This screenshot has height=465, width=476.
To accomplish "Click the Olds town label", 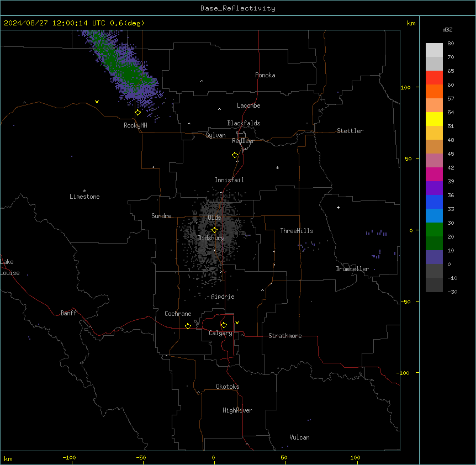I will 214,218.
